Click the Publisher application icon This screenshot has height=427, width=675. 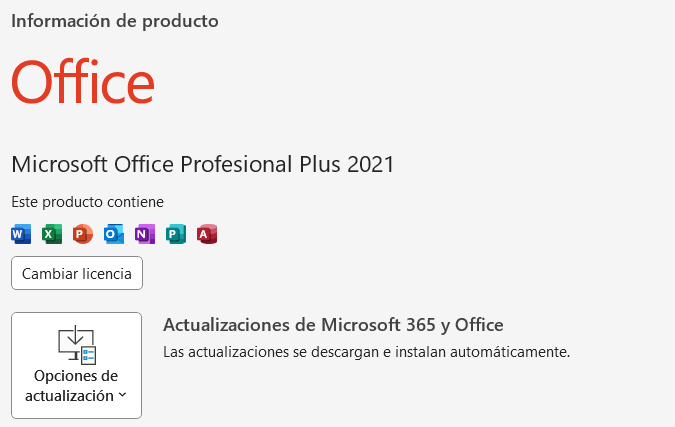tap(176, 234)
